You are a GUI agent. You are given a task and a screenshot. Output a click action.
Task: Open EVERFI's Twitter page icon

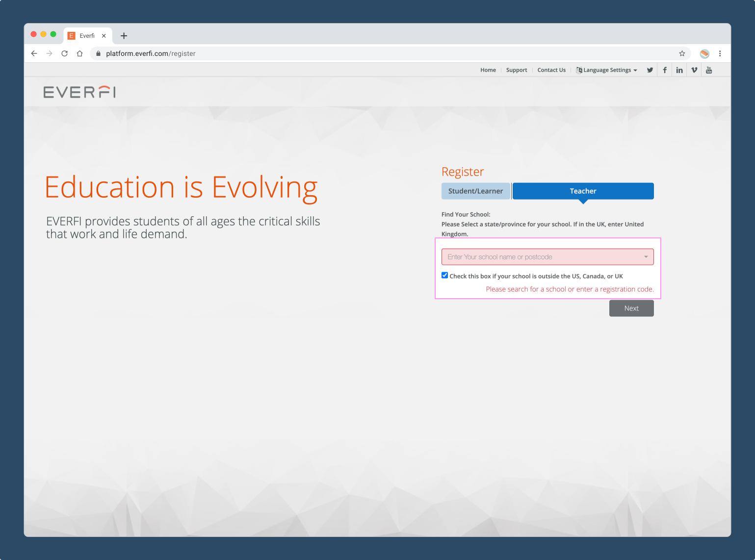(x=650, y=70)
